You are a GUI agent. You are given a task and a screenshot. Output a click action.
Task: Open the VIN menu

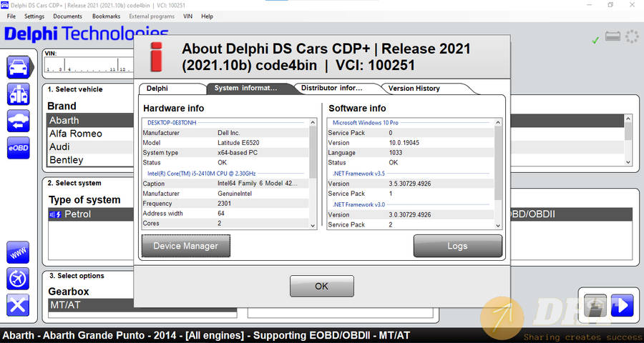(187, 16)
